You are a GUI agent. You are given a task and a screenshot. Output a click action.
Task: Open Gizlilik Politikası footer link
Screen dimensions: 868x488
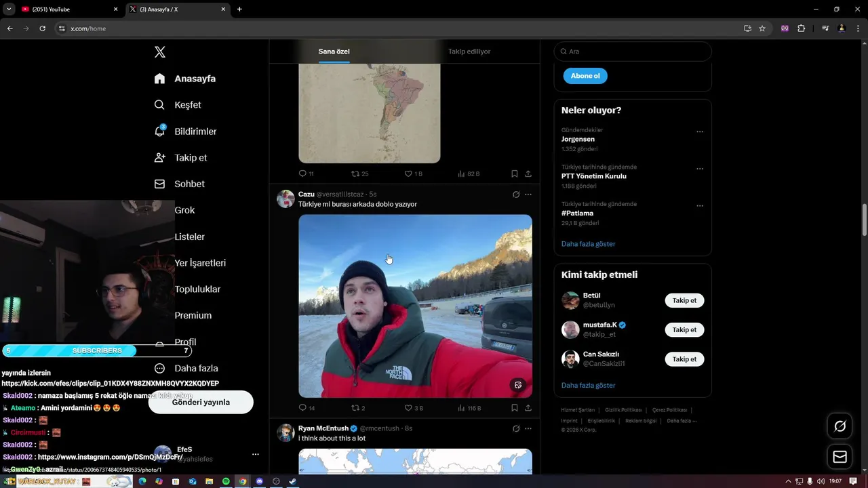click(623, 410)
